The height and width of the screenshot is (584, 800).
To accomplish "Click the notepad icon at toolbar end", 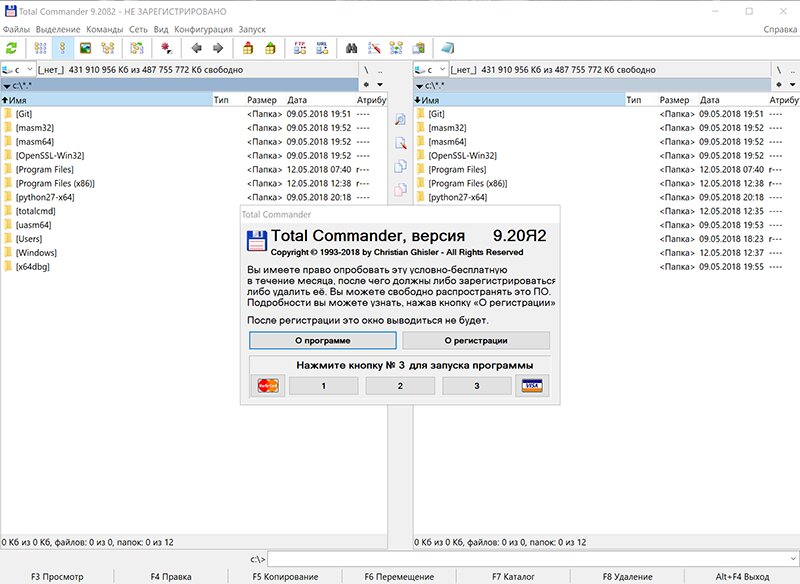I will coord(447,48).
